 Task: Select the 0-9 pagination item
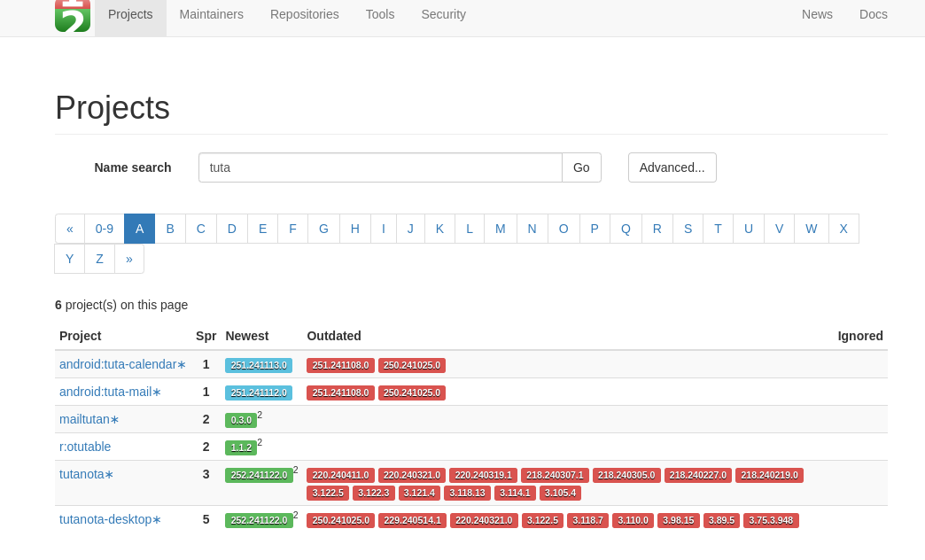(105, 229)
